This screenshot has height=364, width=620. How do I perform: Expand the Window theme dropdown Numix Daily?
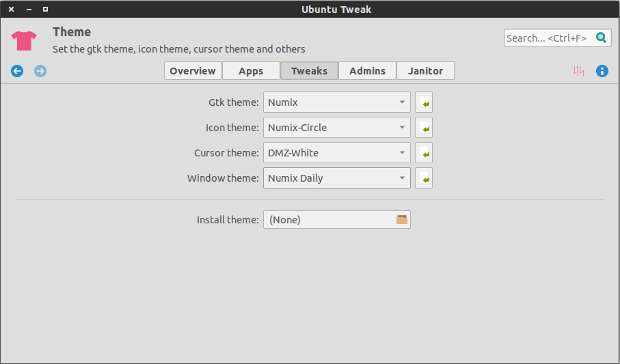[337, 178]
